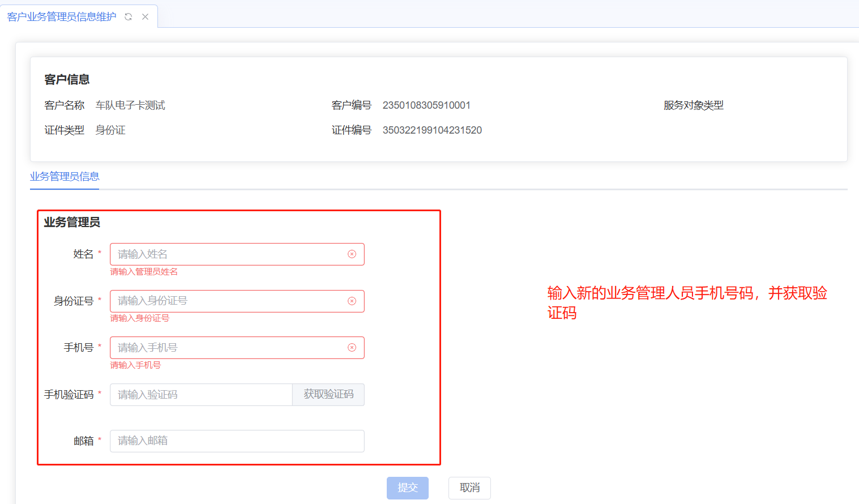Click into the 身份证号 input field

pos(226,301)
